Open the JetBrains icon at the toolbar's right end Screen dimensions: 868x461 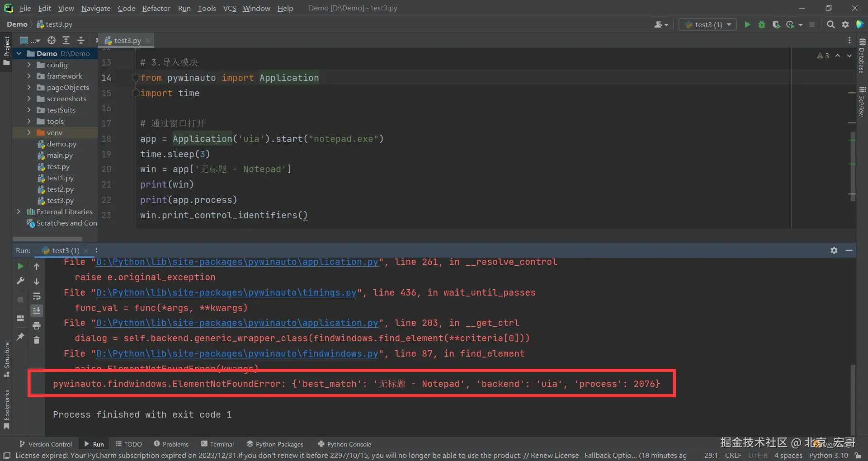pos(860,24)
